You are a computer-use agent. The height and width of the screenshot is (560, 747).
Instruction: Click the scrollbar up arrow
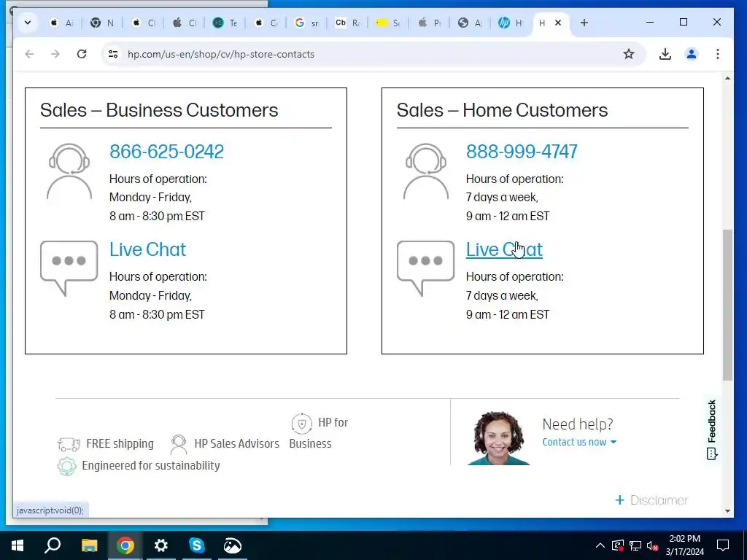pyautogui.click(x=727, y=78)
